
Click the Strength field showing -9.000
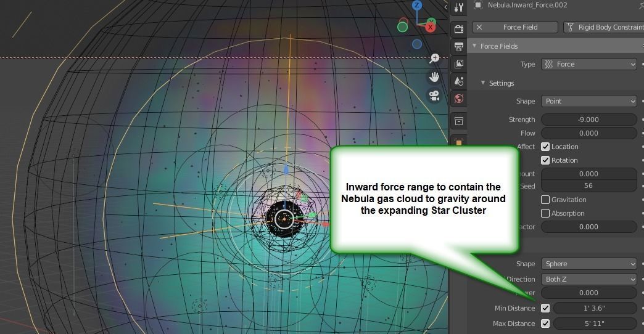point(589,120)
